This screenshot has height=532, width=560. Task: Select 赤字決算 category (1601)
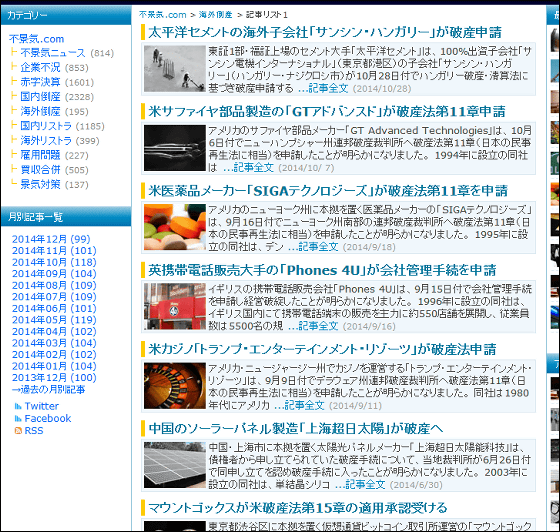[x=40, y=82]
